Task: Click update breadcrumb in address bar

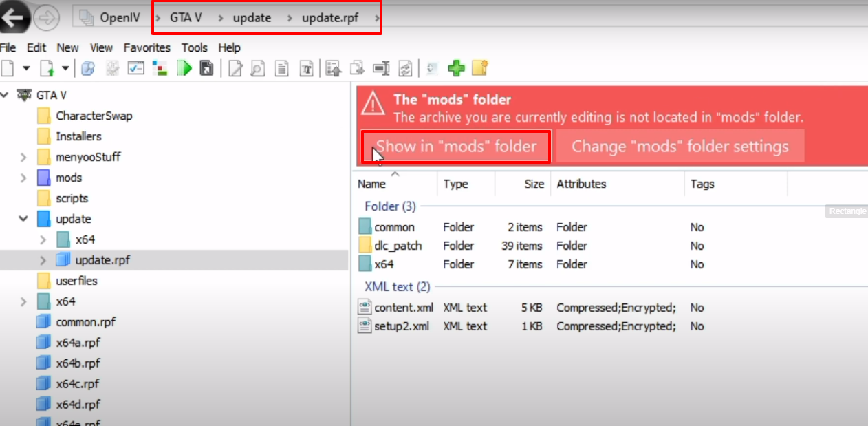Action: point(252,19)
